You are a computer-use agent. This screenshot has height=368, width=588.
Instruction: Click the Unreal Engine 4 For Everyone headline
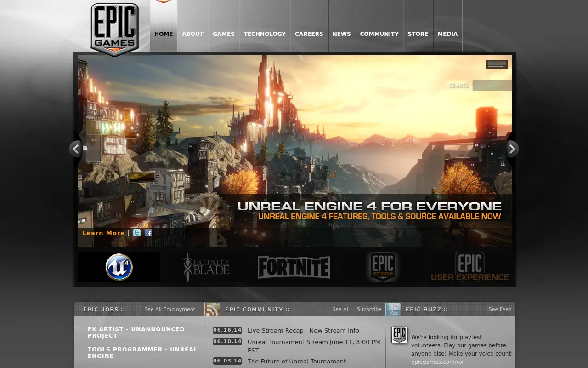point(369,206)
